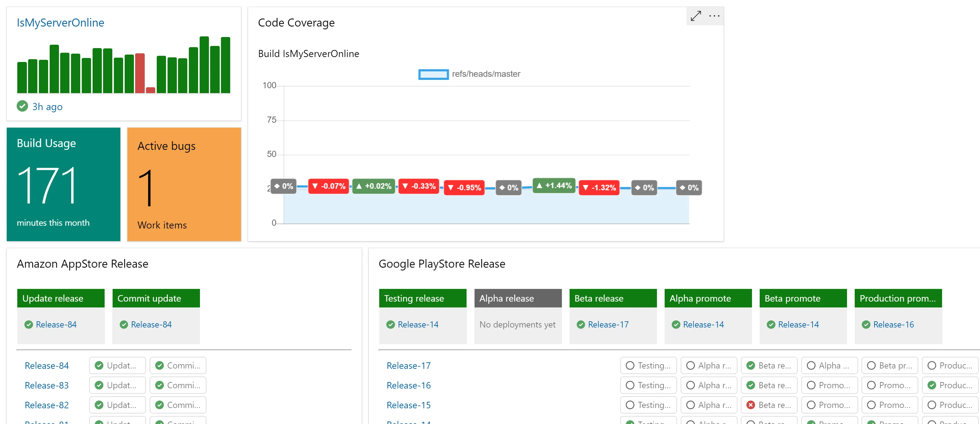Expand the Promo stage chip for Release-16

[829, 385]
